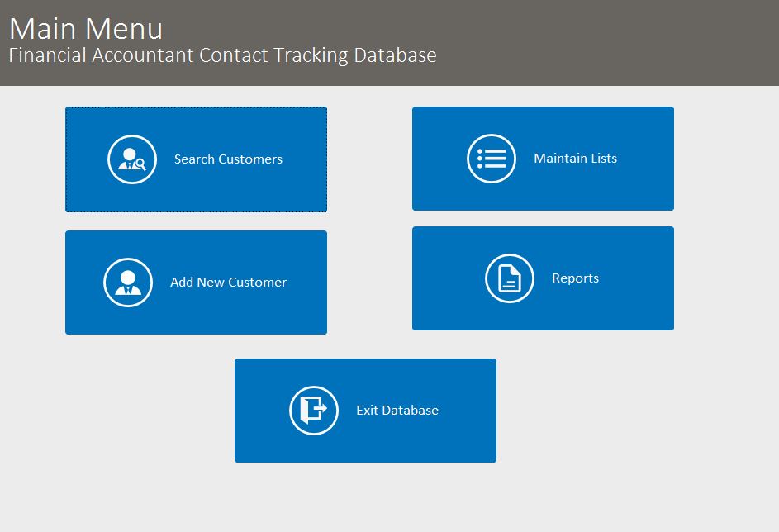Image resolution: width=779 pixels, height=532 pixels.
Task: Exit the database
Action: pos(366,410)
